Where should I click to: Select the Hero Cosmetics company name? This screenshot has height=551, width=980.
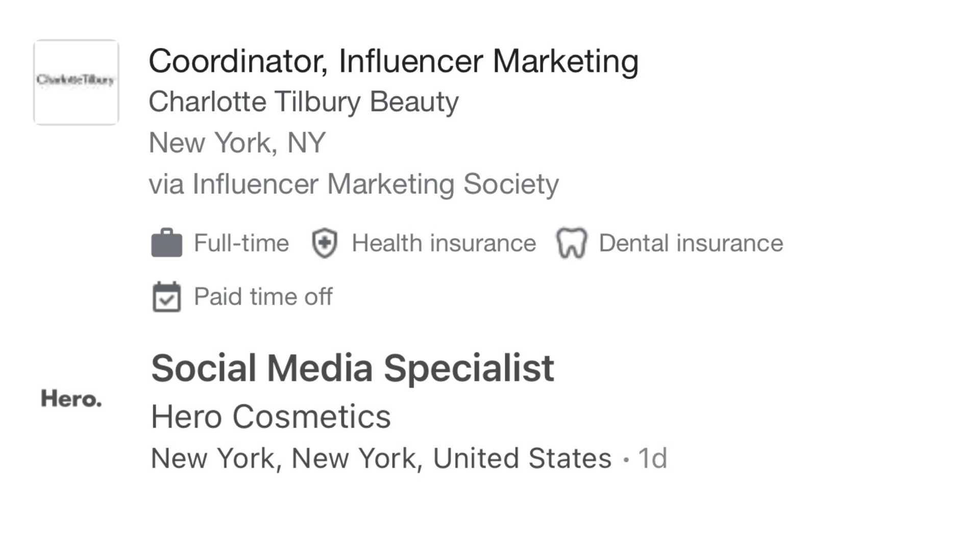pyautogui.click(x=271, y=416)
